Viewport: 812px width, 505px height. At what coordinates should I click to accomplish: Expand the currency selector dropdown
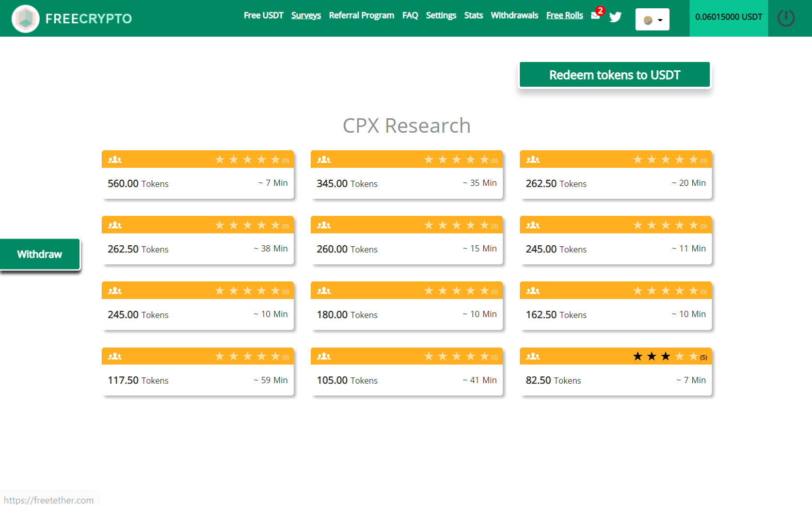click(652, 20)
